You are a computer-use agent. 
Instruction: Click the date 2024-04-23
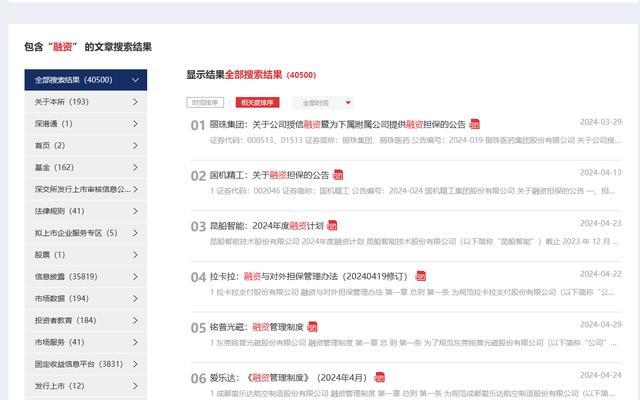coord(601,223)
